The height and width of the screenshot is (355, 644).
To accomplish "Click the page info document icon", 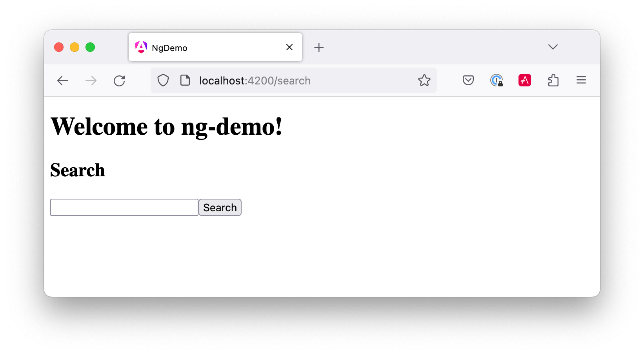I will (185, 81).
